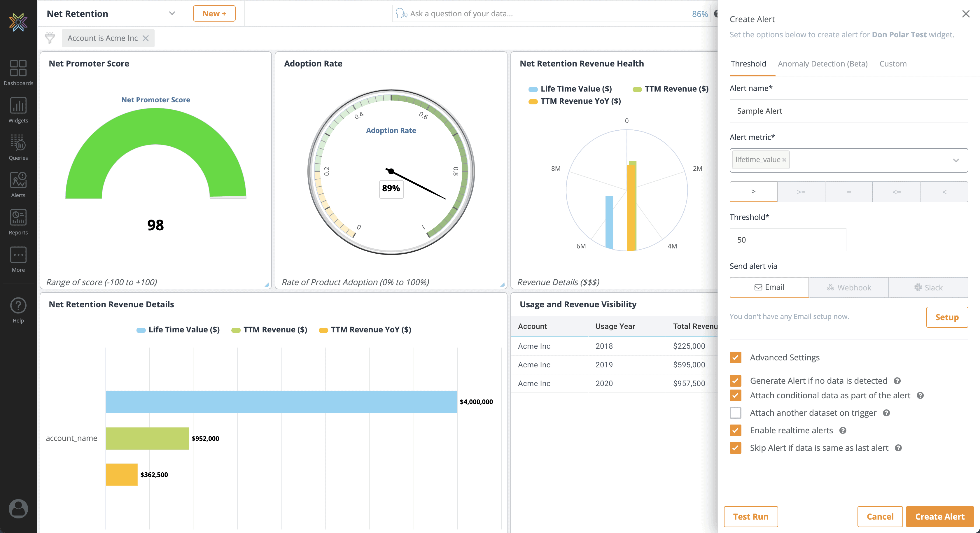The image size is (980, 533).
Task: Toggle Skip Alert if data is same
Action: coord(735,448)
